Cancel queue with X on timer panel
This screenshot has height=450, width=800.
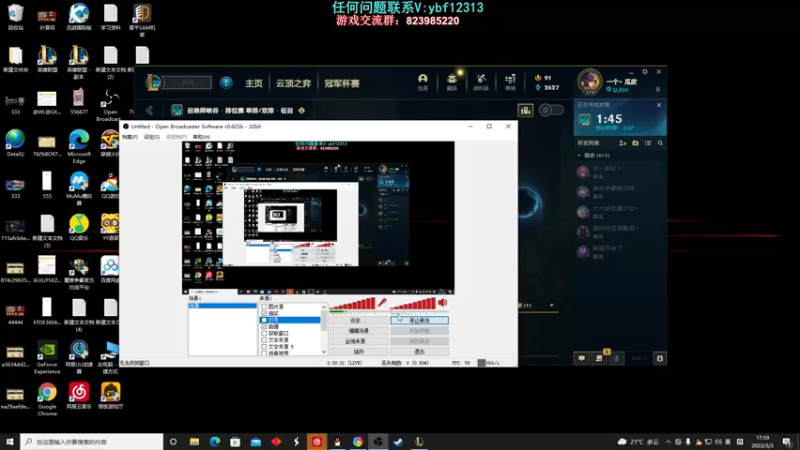[x=659, y=105]
